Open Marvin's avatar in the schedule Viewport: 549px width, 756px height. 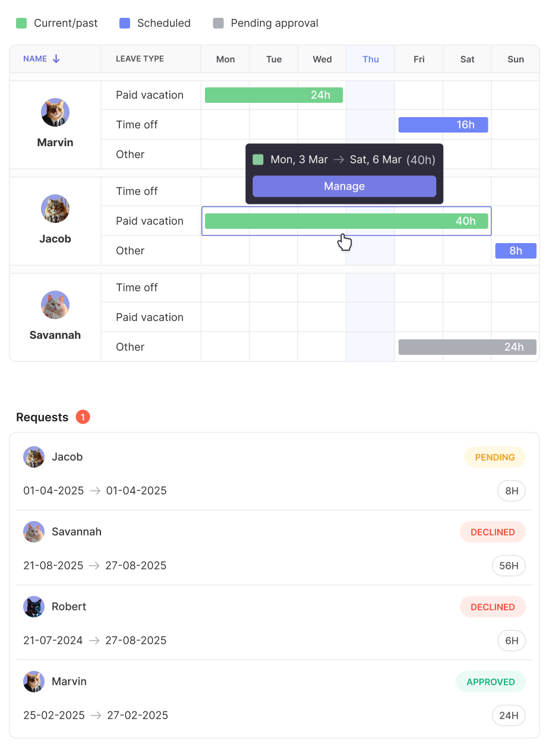pos(55,112)
